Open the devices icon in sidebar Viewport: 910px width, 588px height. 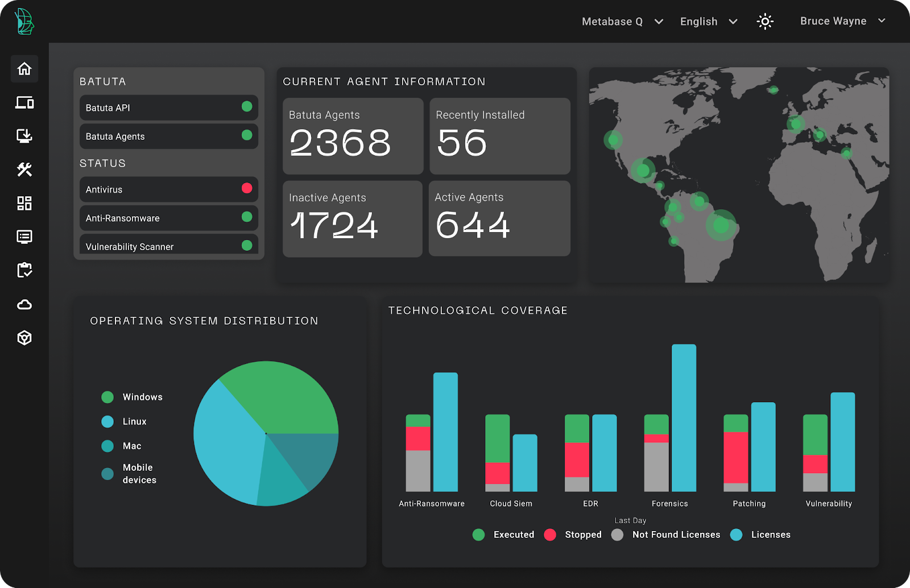pos(24,102)
